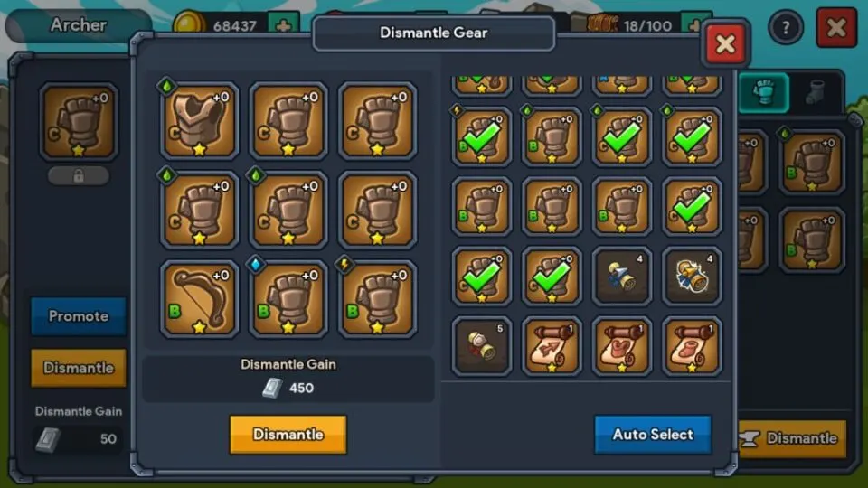Click the blue Promote button
868x488 pixels.
[79, 316]
